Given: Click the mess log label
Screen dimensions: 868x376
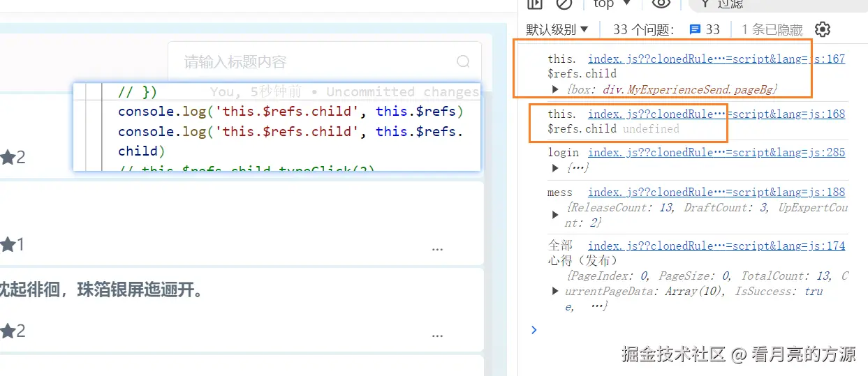Looking at the screenshot, I should [560, 192].
